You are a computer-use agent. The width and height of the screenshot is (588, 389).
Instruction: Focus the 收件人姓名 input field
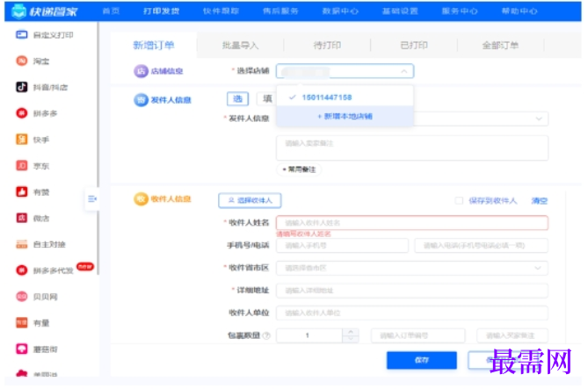coord(412,223)
